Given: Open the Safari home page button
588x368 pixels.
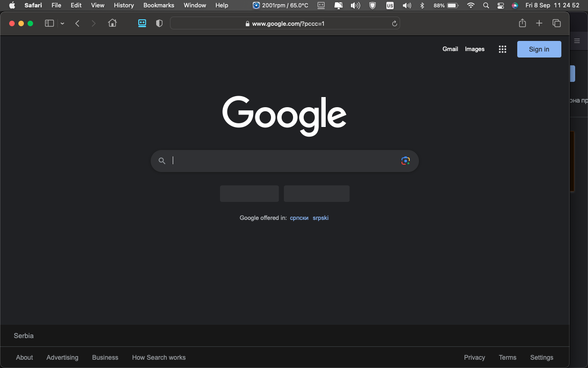Looking at the screenshot, I should pos(113,23).
